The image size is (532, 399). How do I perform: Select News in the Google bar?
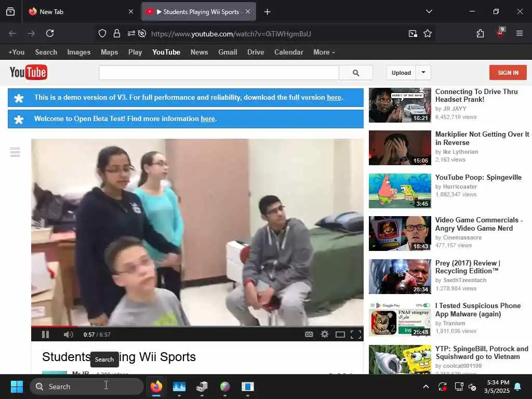pos(199,52)
